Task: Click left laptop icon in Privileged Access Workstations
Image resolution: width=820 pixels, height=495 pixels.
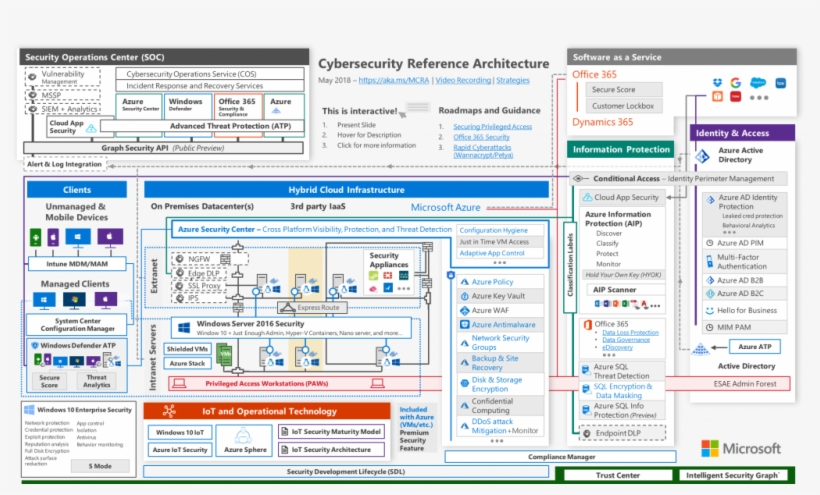Action: 179,384
